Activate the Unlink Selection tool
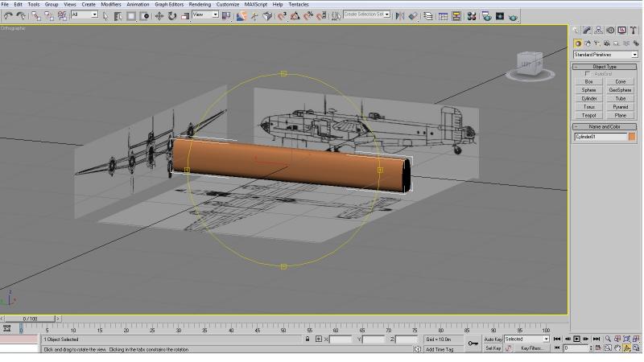This screenshot has width=644, height=362. [49, 16]
